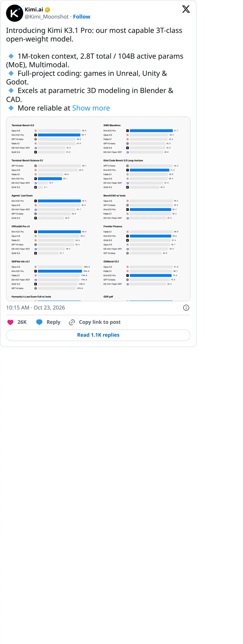Click the 26K likes count

point(22,322)
